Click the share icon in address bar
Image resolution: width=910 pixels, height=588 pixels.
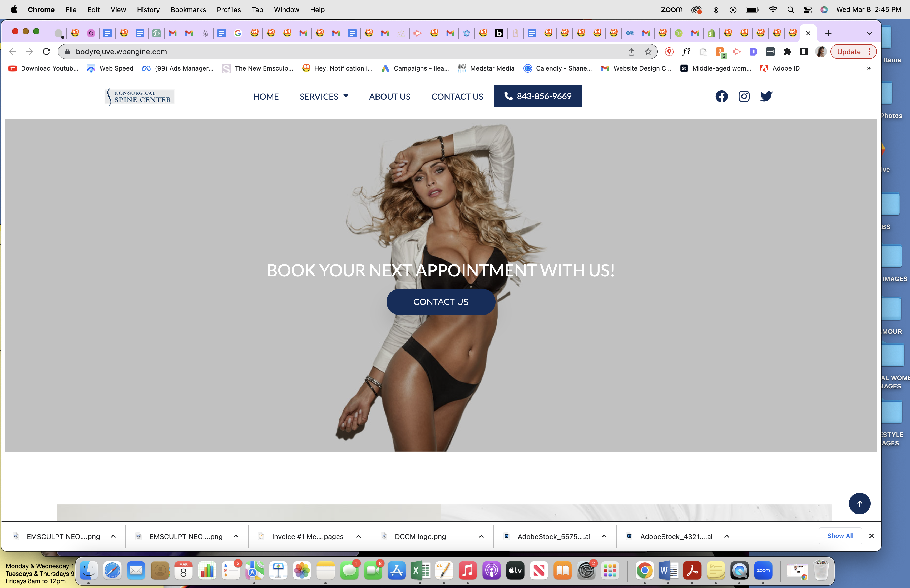[x=631, y=52]
